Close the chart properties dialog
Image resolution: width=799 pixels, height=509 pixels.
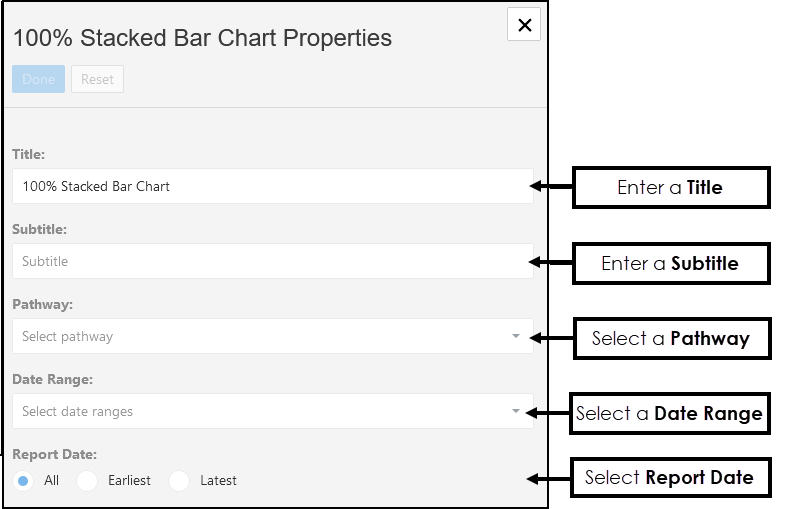coord(524,25)
